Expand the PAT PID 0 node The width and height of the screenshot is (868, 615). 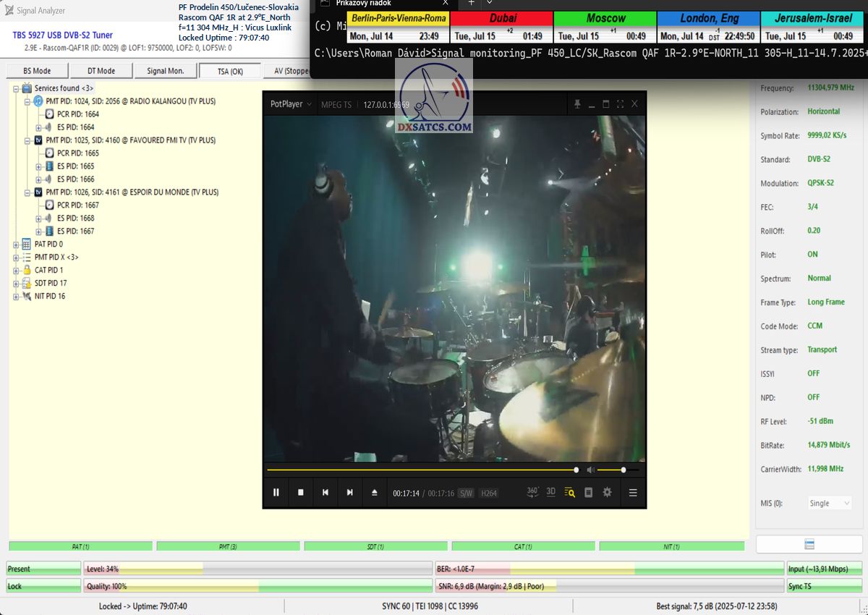pyautogui.click(x=16, y=245)
